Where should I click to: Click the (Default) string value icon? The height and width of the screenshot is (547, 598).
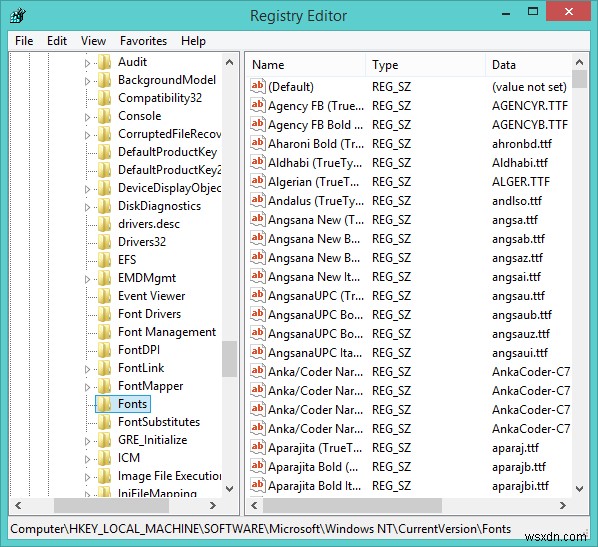tap(257, 86)
